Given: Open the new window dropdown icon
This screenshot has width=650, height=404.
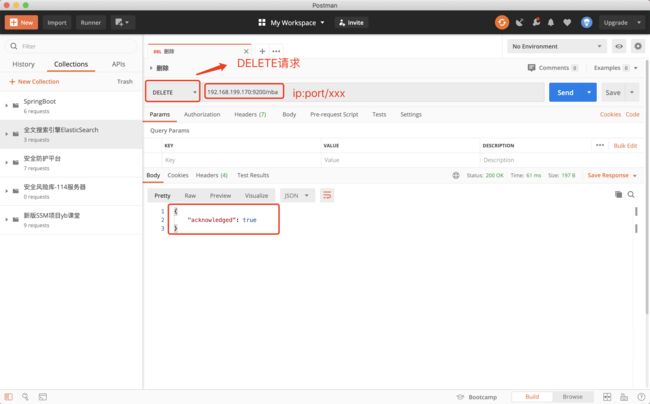Looking at the screenshot, I should (x=122, y=22).
